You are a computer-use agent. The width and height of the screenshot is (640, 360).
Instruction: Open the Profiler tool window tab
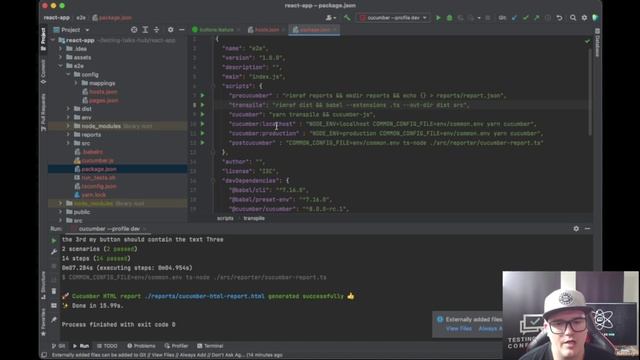[x=176, y=346]
